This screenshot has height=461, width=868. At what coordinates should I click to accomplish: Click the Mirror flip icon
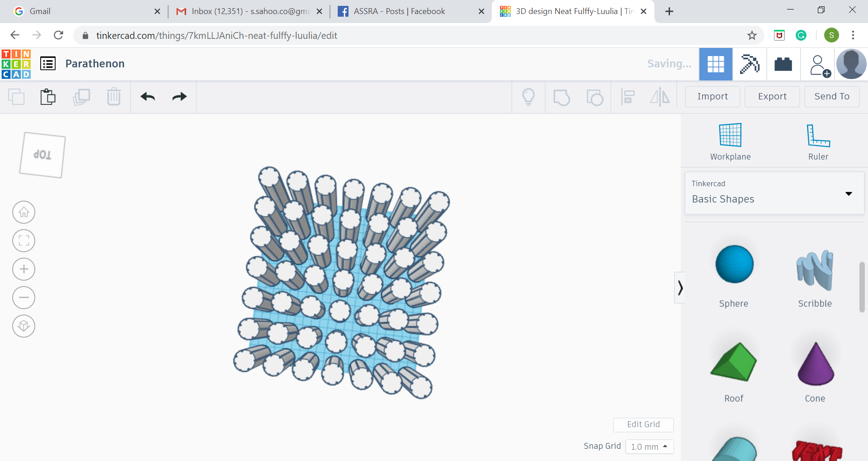point(660,97)
